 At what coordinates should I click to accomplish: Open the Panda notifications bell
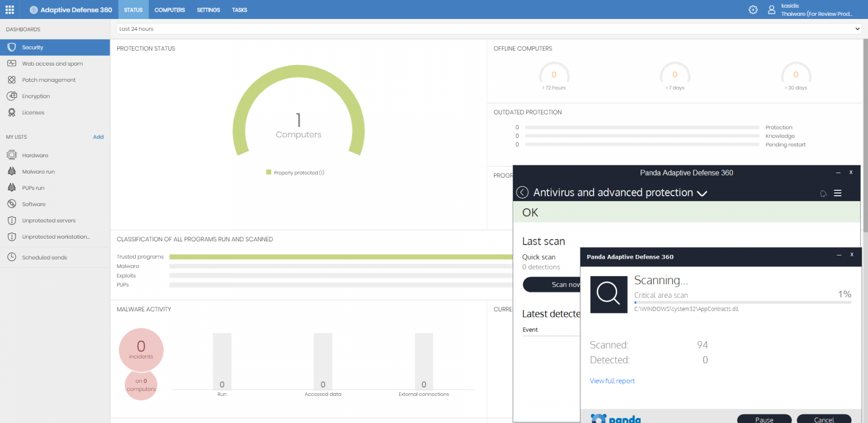[x=824, y=193]
